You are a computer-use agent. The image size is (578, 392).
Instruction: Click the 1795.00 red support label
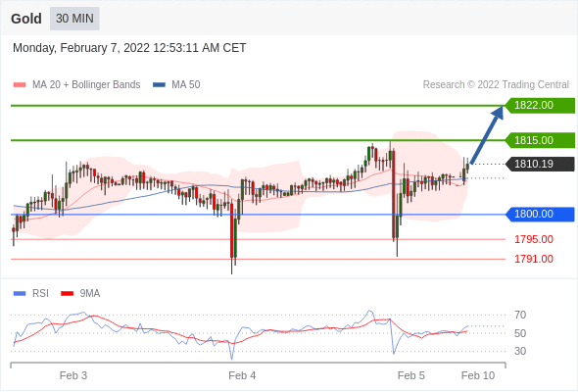pyautogui.click(x=533, y=239)
